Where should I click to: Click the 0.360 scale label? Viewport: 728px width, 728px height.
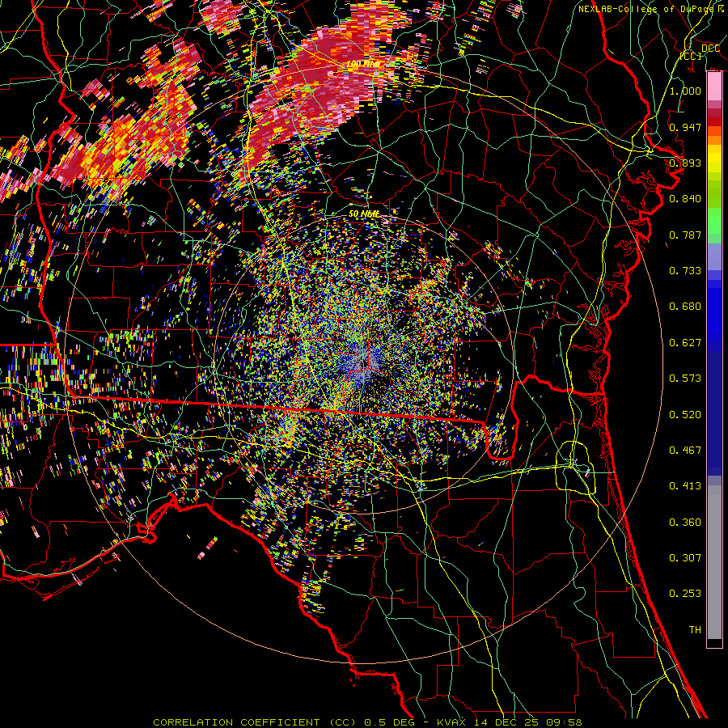(685, 523)
